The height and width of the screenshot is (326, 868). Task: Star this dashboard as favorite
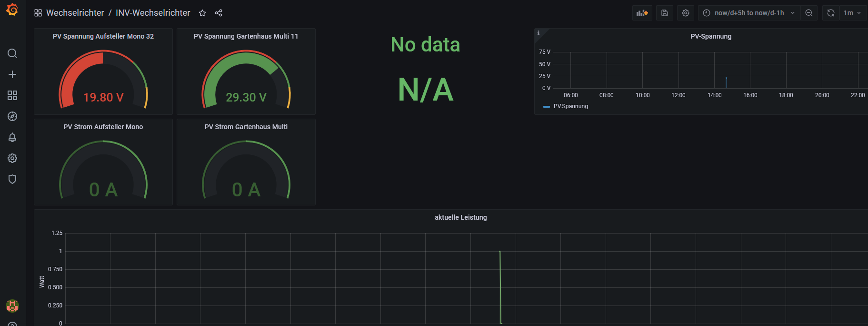202,13
